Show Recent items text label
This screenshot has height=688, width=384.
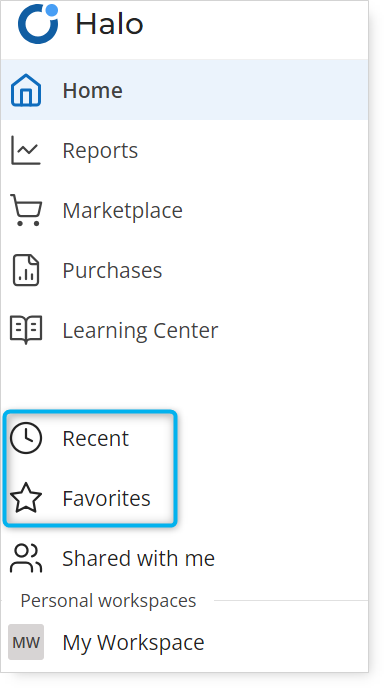(96, 438)
